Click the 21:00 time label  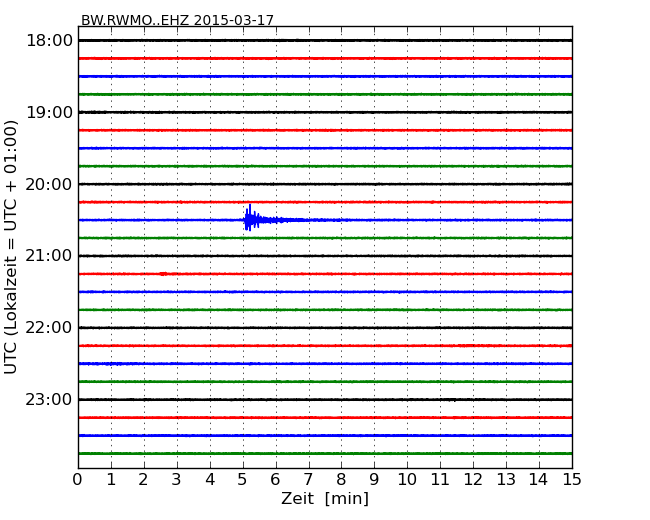[49, 256]
